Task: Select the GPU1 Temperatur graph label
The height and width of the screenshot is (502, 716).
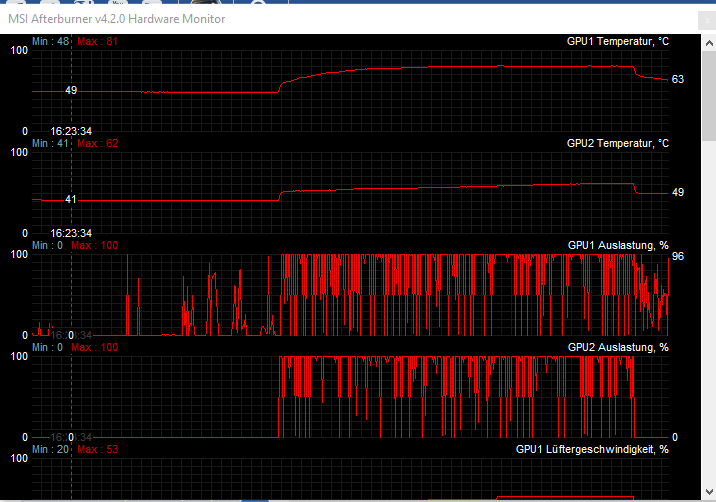Action: point(617,42)
